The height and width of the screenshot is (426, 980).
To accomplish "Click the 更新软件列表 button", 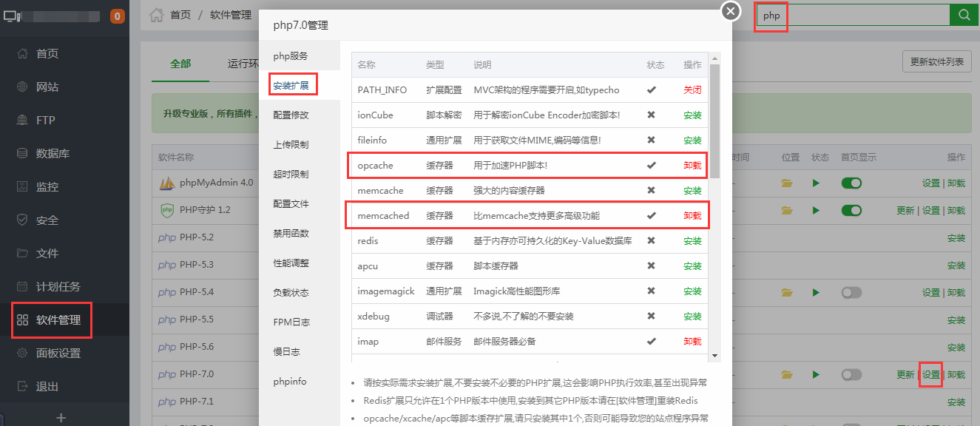I will tap(937, 61).
